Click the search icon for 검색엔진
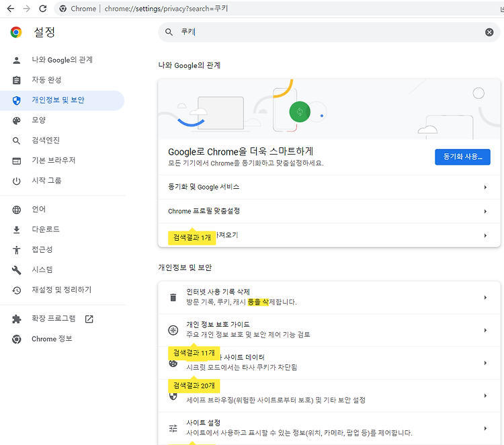 [16, 140]
